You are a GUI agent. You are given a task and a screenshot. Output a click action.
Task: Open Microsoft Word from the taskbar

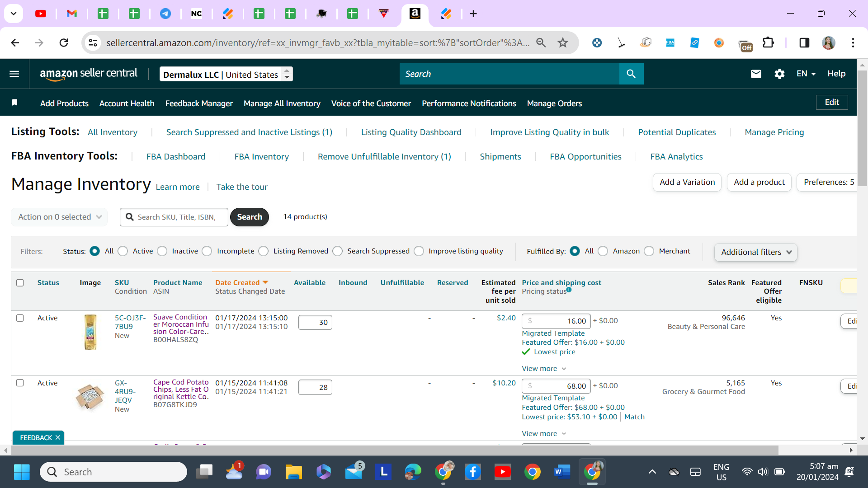click(561, 472)
